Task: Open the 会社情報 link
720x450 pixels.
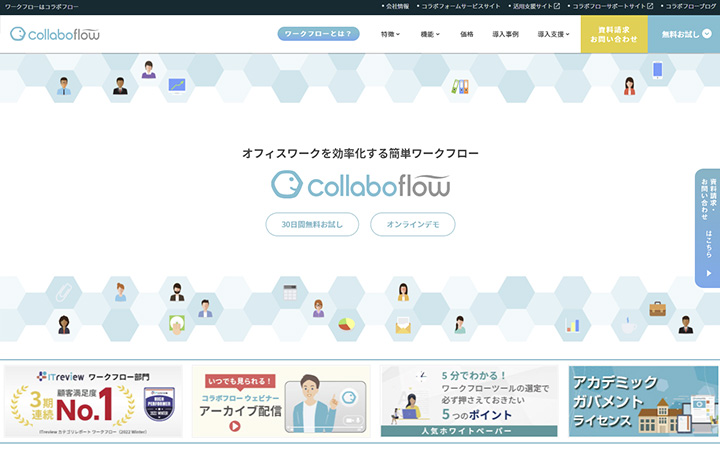Action: click(x=397, y=6)
